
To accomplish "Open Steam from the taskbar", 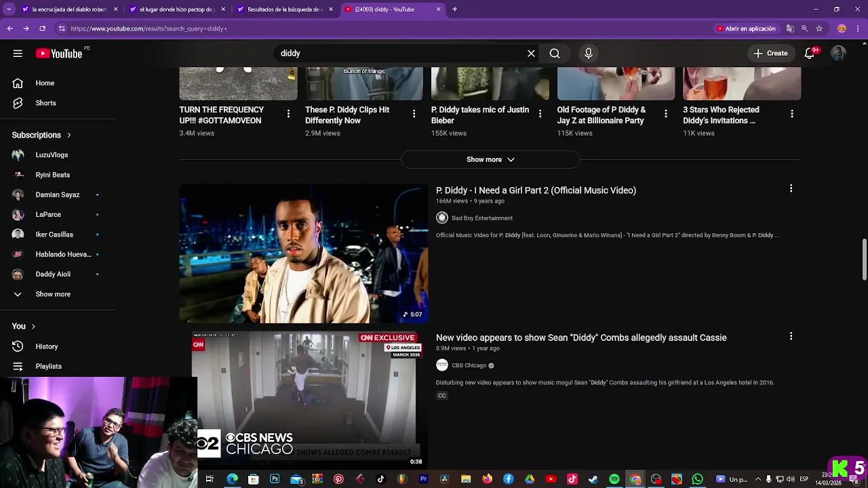I will (593, 479).
